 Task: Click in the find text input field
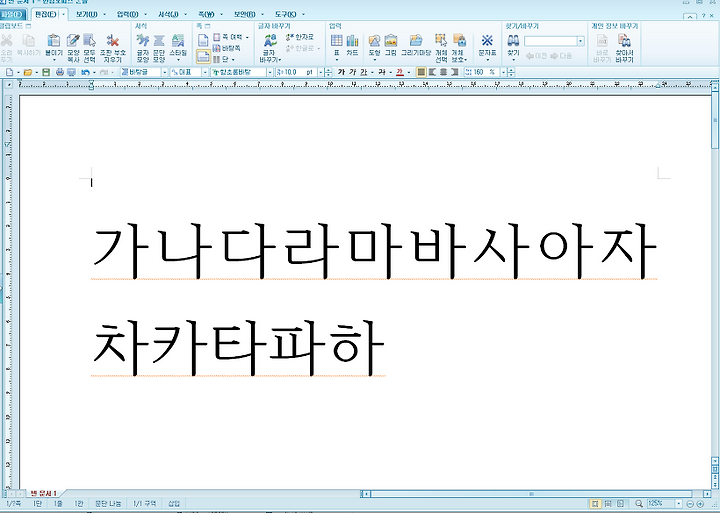[x=551, y=41]
